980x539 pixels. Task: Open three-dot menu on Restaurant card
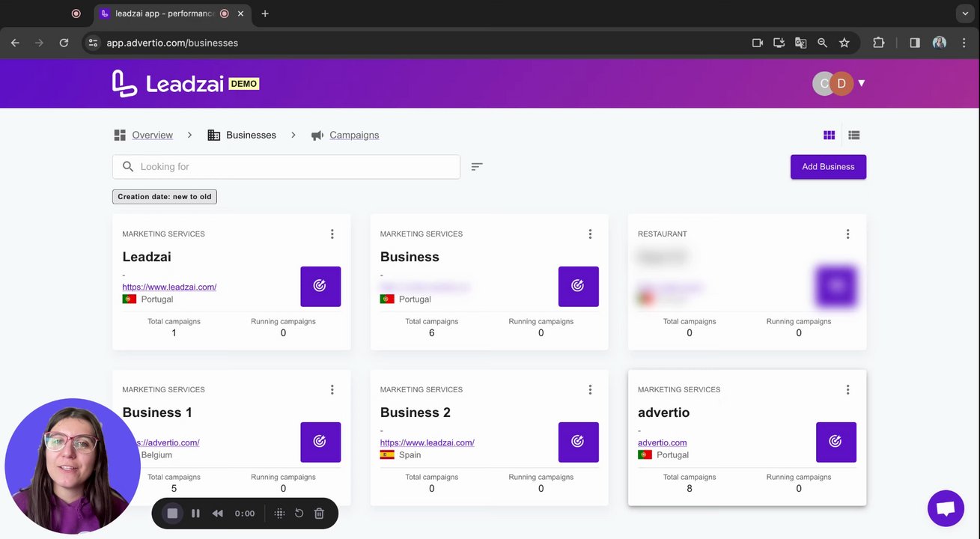847,234
